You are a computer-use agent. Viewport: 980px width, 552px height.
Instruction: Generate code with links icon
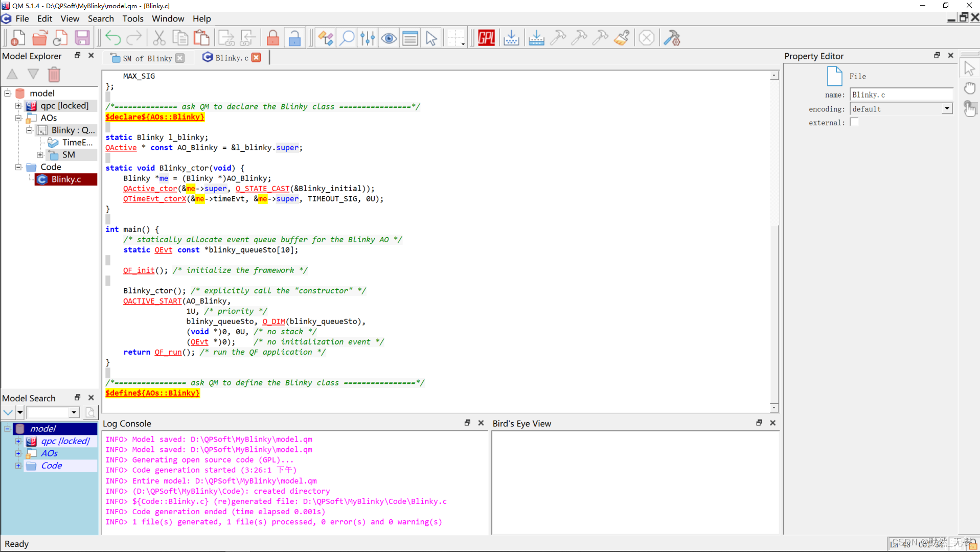(x=536, y=38)
